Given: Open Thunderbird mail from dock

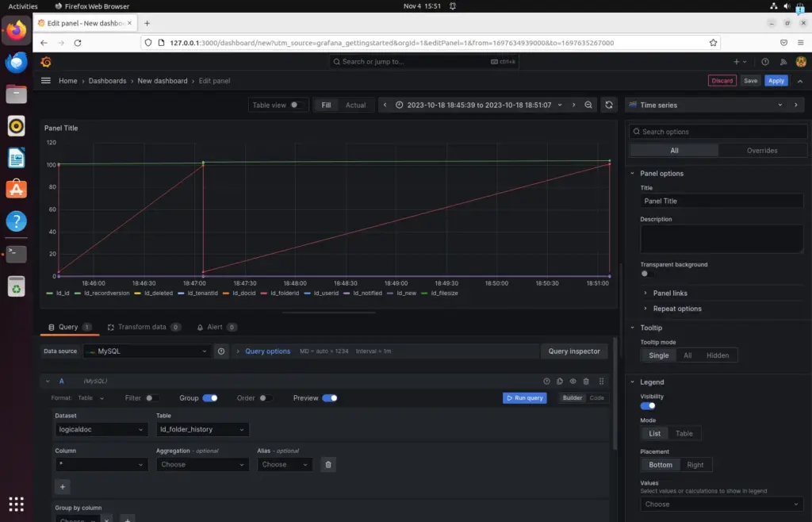Looking at the screenshot, I should [x=16, y=63].
